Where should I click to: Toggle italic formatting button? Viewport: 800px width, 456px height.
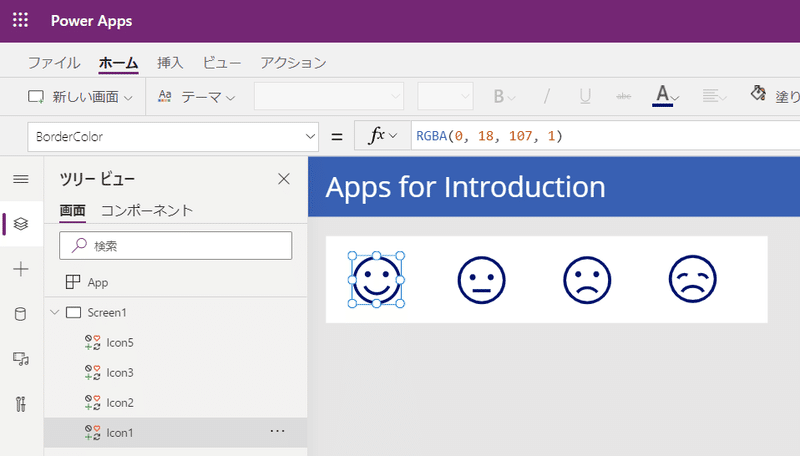tap(546, 96)
